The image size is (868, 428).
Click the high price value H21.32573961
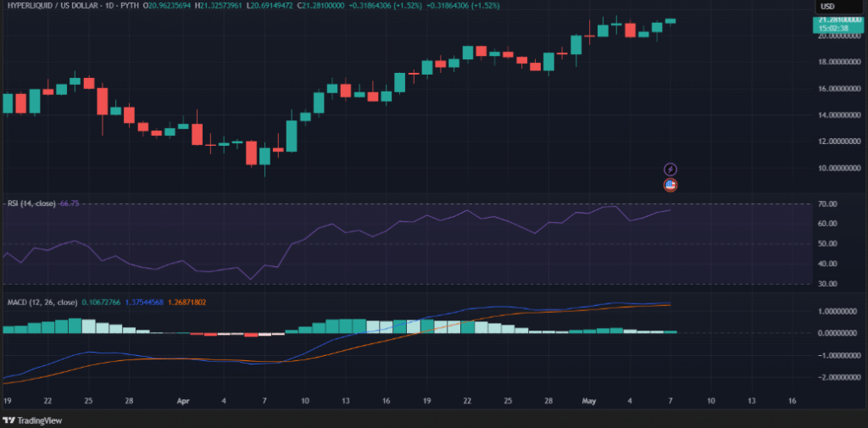tap(217, 6)
